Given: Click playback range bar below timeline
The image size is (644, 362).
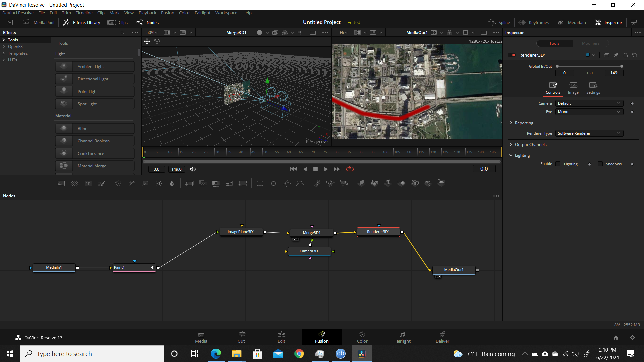Looking at the screenshot, I should 322,162.
